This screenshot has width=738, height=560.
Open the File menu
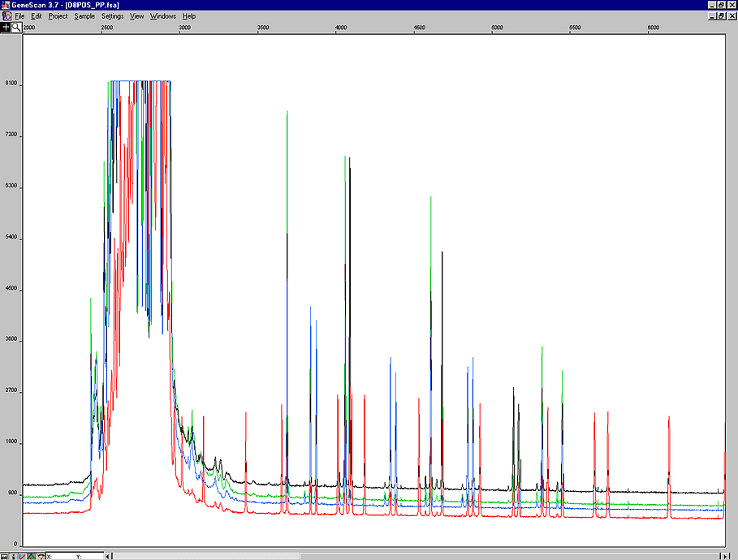coord(19,16)
